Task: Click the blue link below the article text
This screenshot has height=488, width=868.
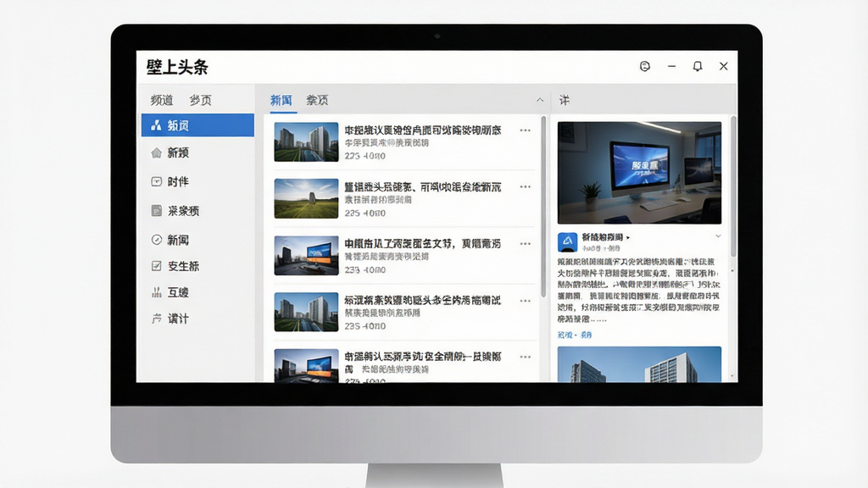Action: (575, 335)
